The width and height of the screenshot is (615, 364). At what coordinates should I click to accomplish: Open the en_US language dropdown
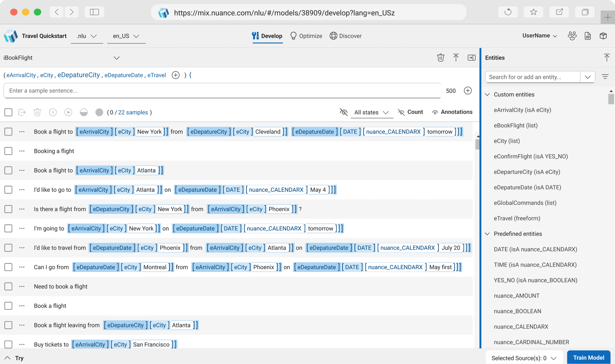point(126,36)
